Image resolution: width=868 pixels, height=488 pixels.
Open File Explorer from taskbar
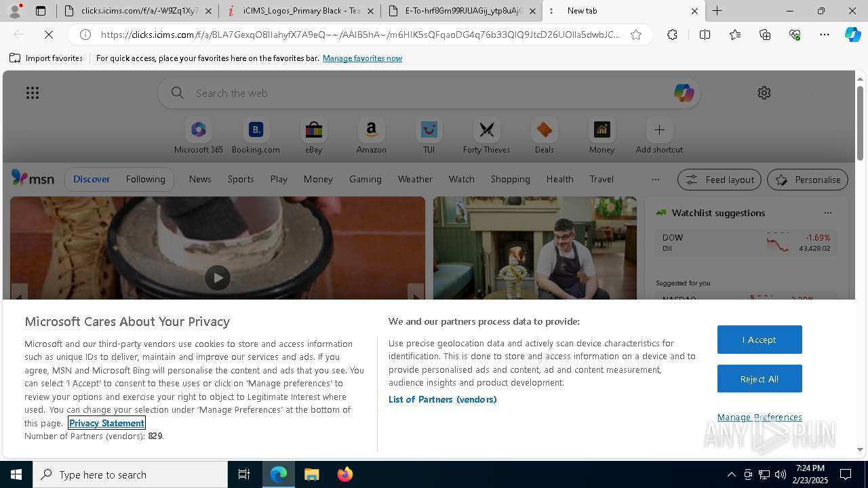311,474
